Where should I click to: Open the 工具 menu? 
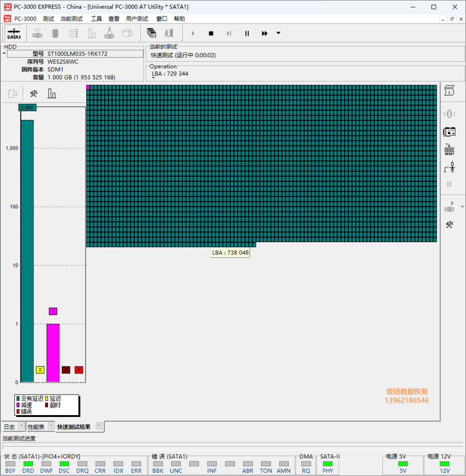tap(96, 19)
